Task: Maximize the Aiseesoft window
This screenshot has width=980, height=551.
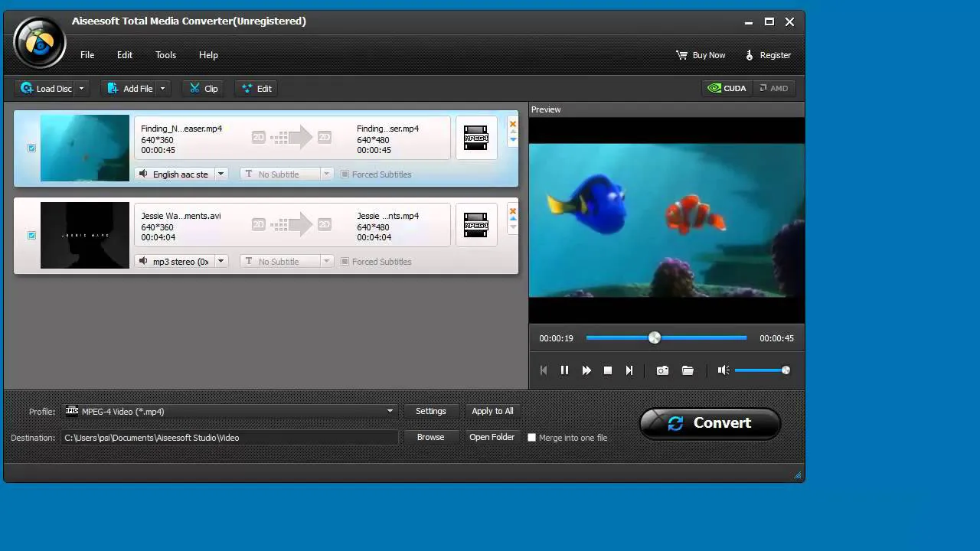Action: pyautogui.click(x=769, y=22)
